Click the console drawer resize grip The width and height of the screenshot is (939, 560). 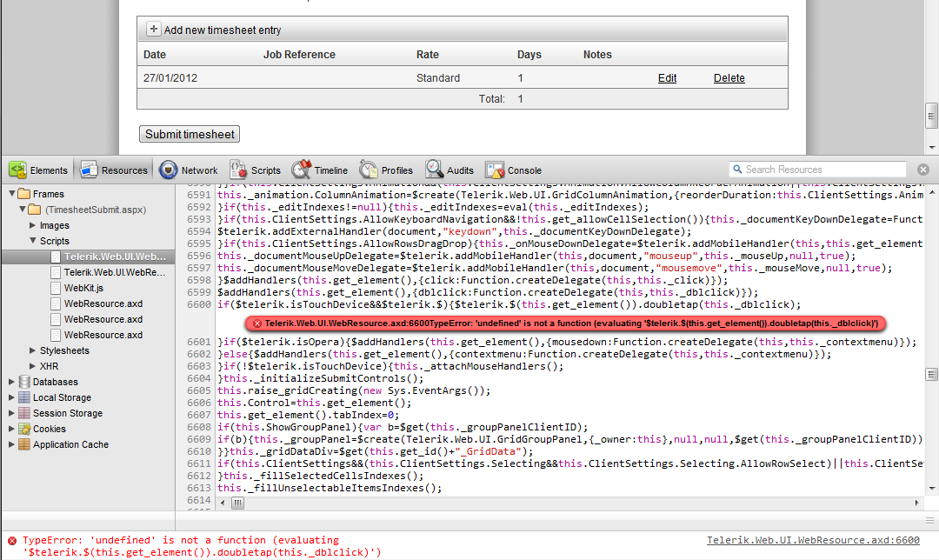point(929,521)
